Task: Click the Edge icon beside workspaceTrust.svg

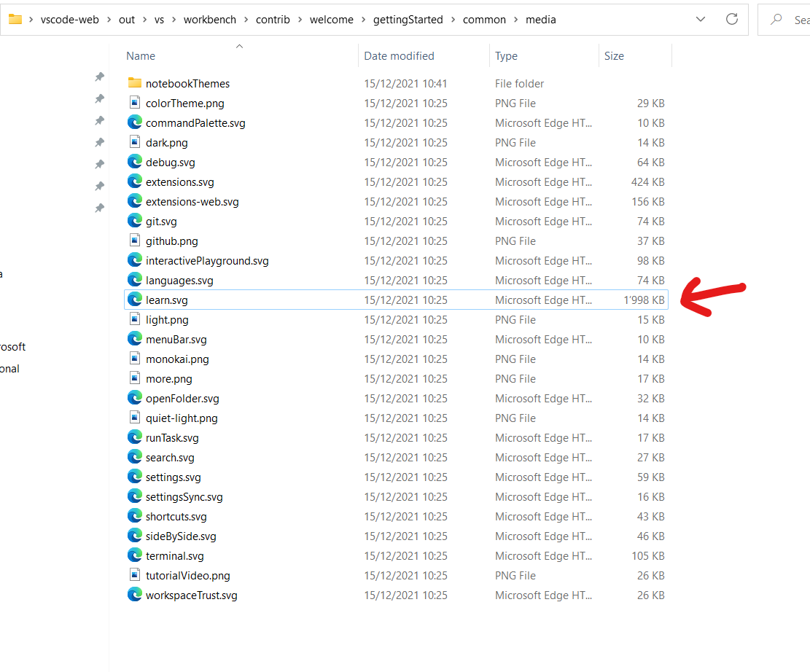Action: click(x=135, y=595)
